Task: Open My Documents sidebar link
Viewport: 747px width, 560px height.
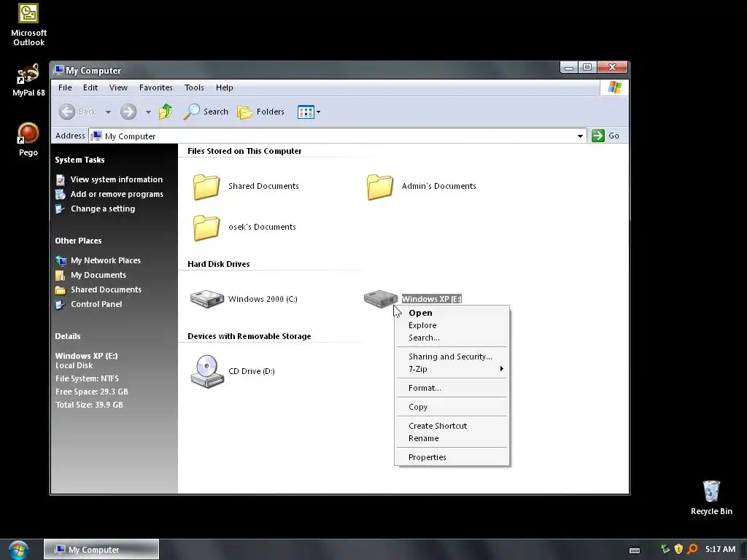Action: pos(98,275)
